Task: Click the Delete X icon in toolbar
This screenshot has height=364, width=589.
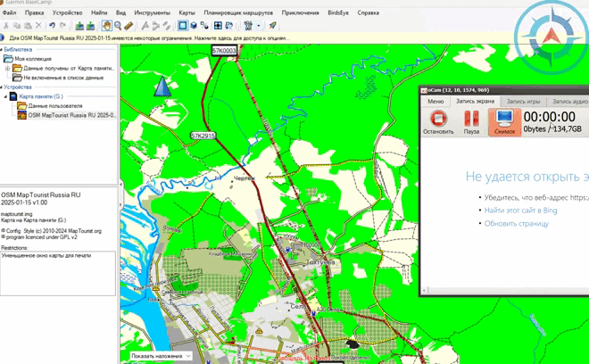Action: point(38,26)
